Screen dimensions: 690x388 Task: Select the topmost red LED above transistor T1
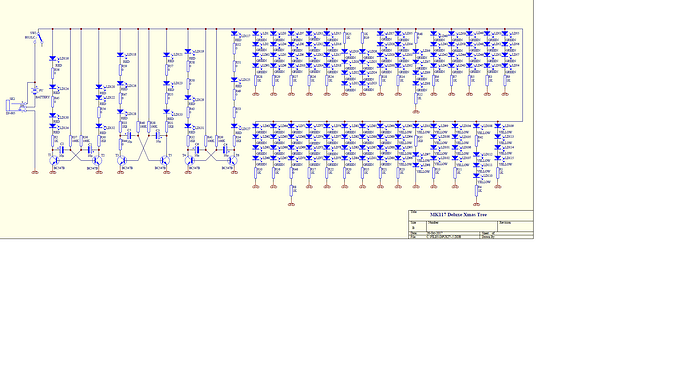pos(53,59)
